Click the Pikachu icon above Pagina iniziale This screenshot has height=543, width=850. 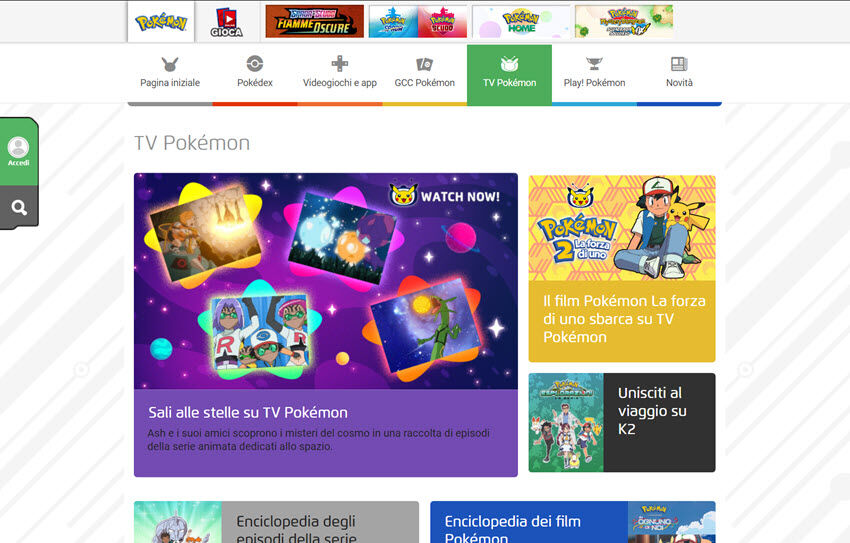tap(170, 64)
